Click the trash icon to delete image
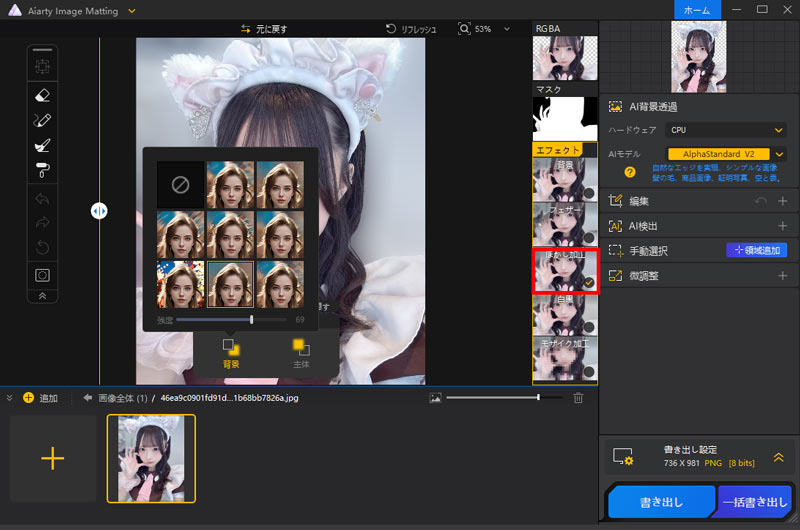This screenshot has height=530, width=800. tap(578, 398)
